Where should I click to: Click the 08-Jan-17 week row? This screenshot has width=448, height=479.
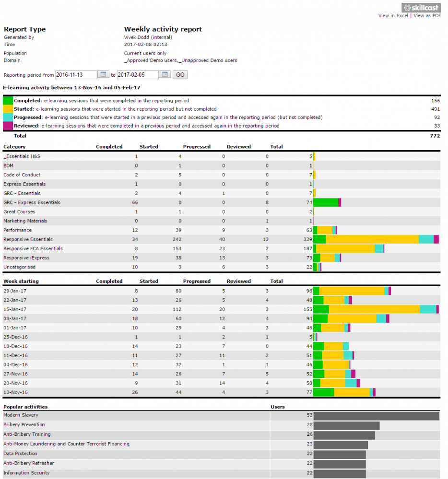[x=222, y=318]
